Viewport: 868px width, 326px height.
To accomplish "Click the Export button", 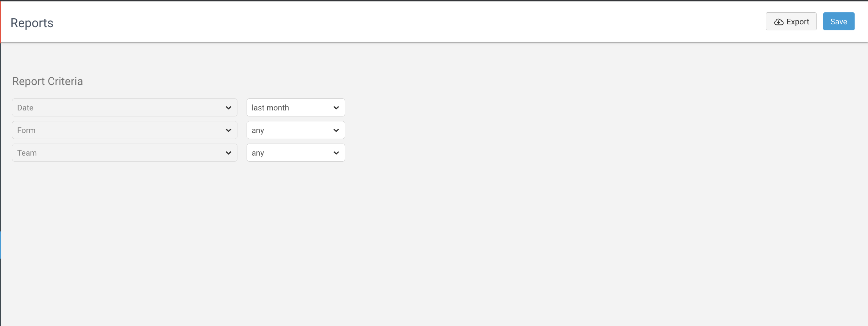I will [791, 22].
